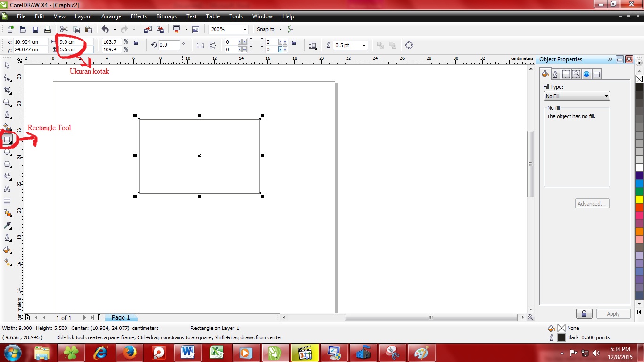This screenshot has height=362, width=644.
Task: Select the Rectangle tool
Action: (x=7, y=140)
